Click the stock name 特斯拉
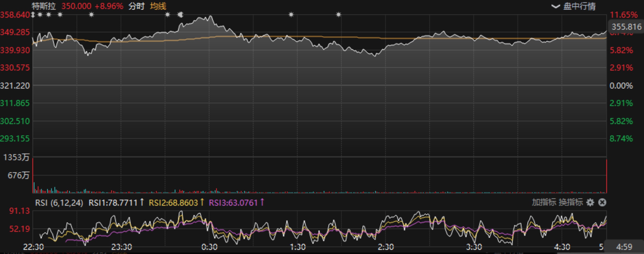The height and width of the screenshot is (254, 644). pos(44,6)
